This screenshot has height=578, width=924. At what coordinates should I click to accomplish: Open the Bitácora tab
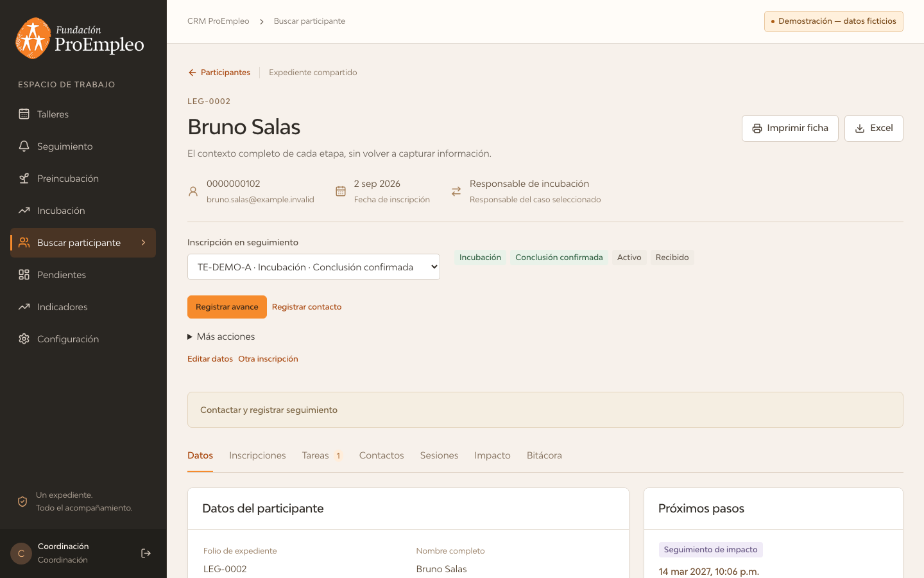[x=544, y=455]
